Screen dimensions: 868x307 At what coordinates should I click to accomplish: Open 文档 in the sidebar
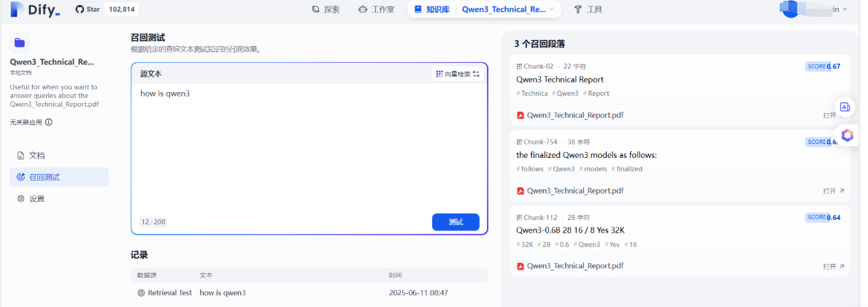pyautogui.click(x=59, y=156)
